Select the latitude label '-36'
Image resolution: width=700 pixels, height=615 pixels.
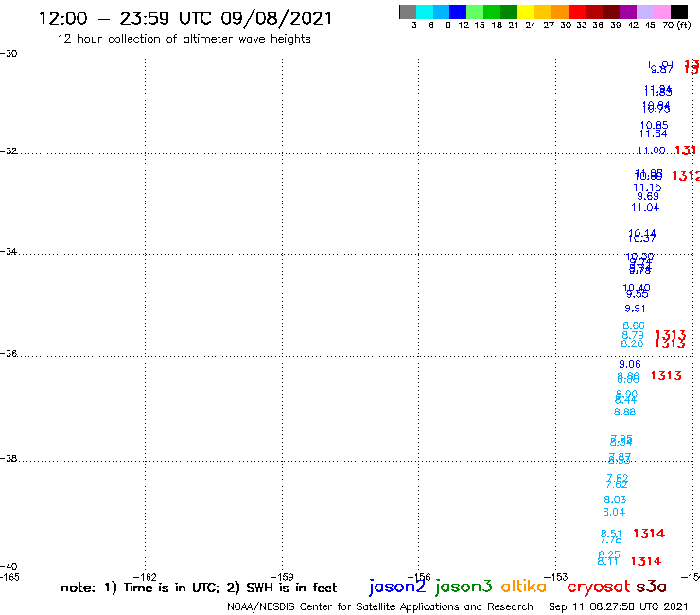point(9,354)
